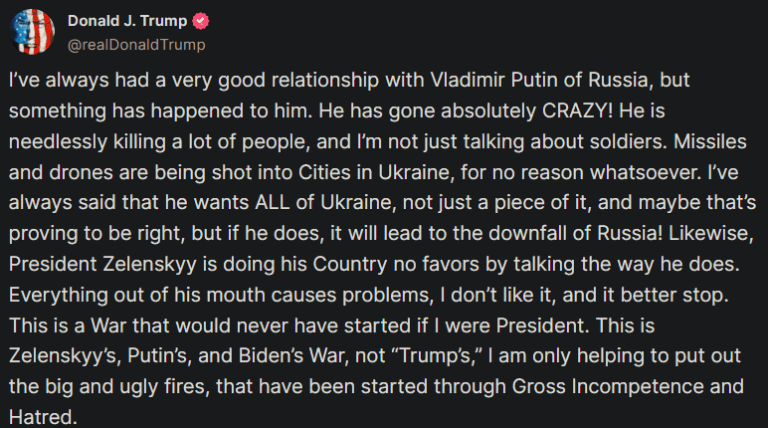Screen dimensions: 768x428
Task: Open Donald J. Trump's profile avatar
Action: tap(33, 32)
